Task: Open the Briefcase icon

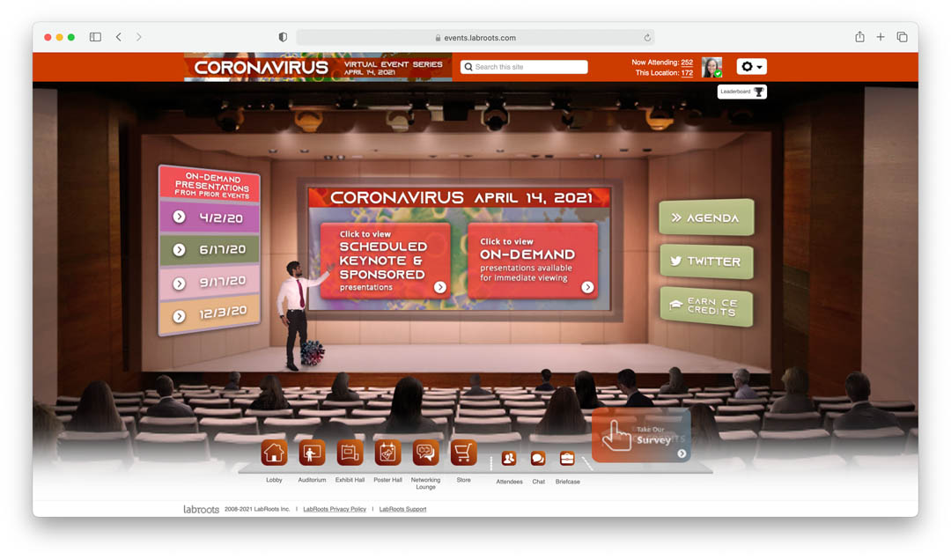Action: [567, 459]
